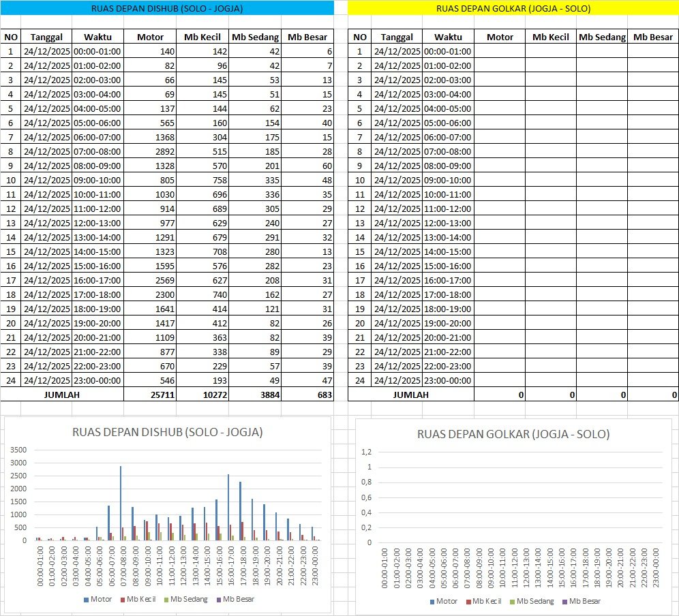Click empty Motor cell for 00:00-01:00 in GOLKAR table

point(500,51)
